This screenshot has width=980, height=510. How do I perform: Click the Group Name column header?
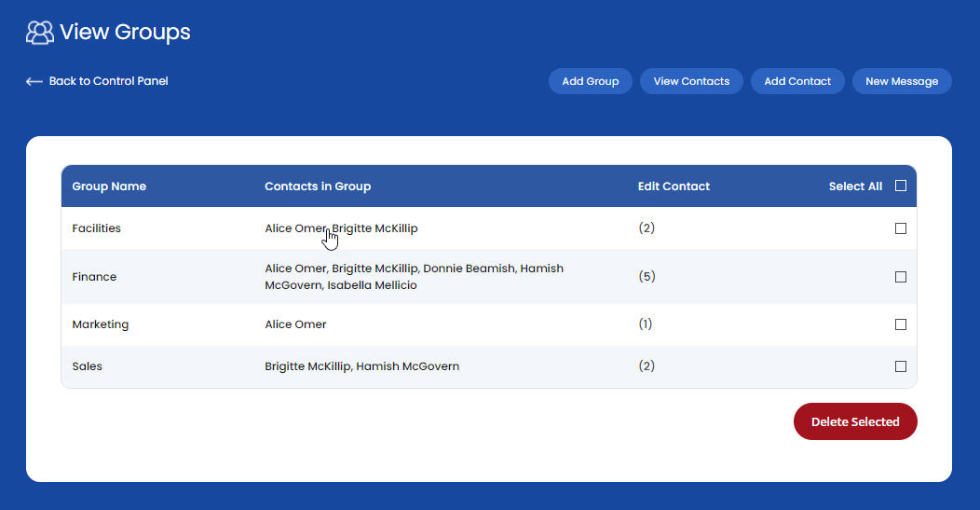109,186
